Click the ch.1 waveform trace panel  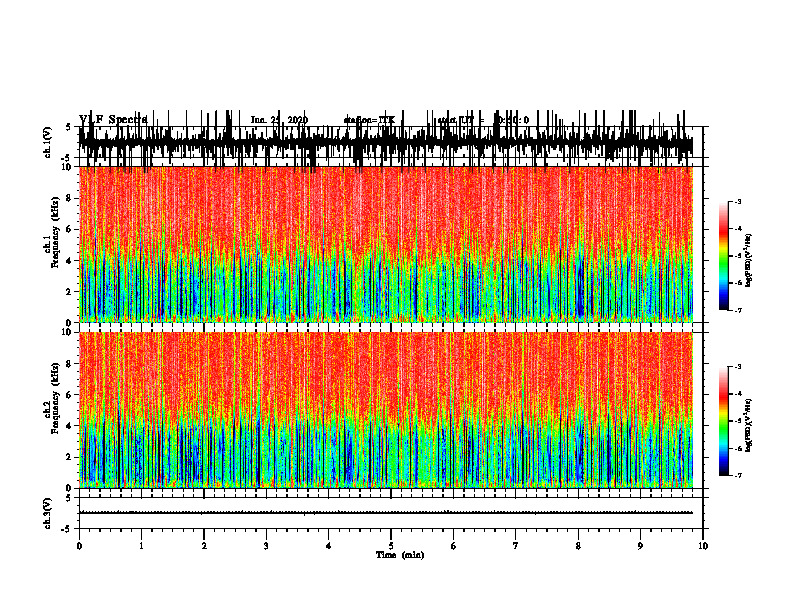[x=391, y=142]
